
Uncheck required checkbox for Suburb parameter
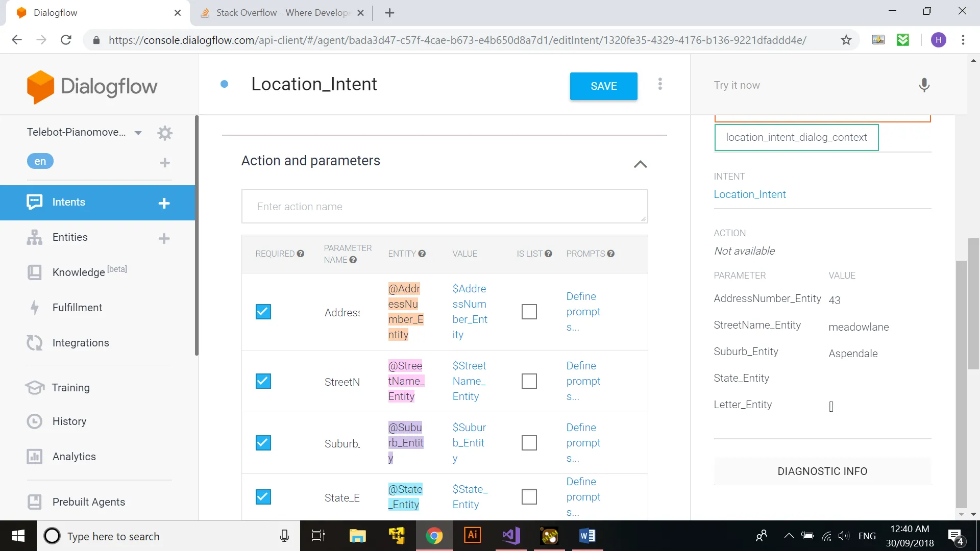[263, 443]
